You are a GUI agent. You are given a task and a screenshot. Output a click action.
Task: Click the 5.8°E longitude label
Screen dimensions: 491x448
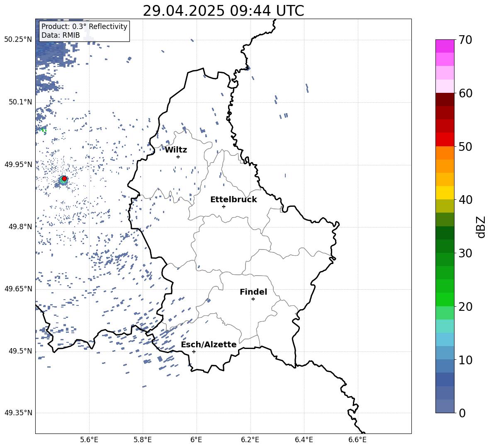[x=143, y=440]
